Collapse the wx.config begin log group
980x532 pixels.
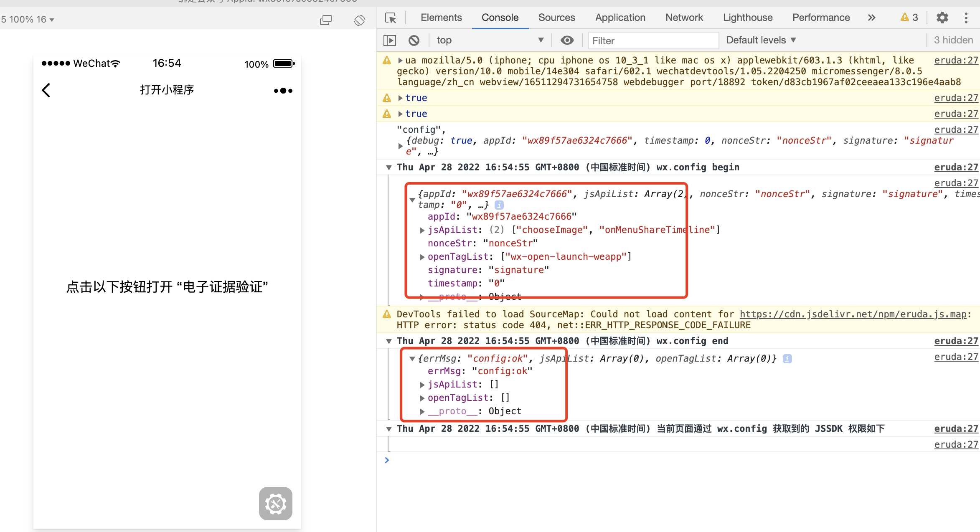pyautogui.click(x=389, y=167)
